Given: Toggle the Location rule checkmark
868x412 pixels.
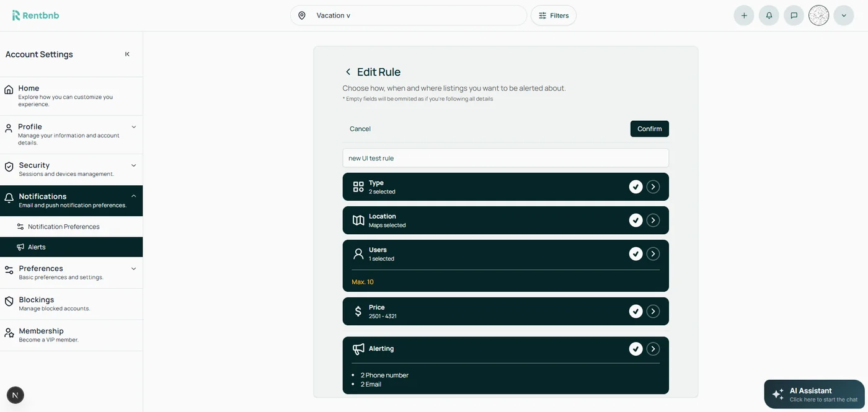Looking at the screenshot, I should [x=635, y=220].
